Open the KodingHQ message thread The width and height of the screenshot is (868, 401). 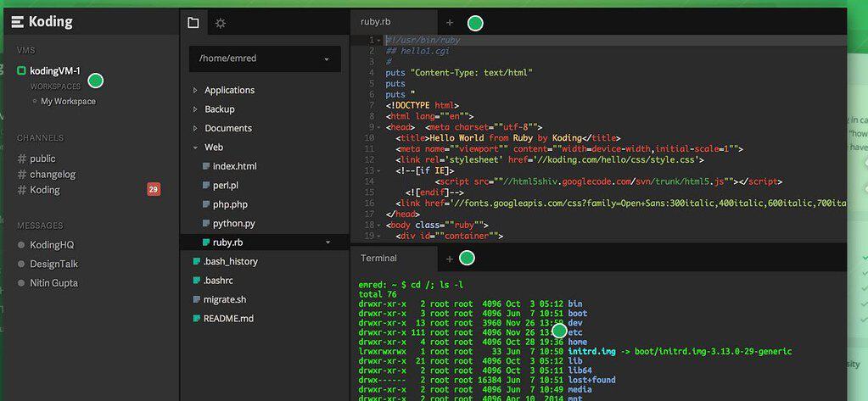(52, 244)
